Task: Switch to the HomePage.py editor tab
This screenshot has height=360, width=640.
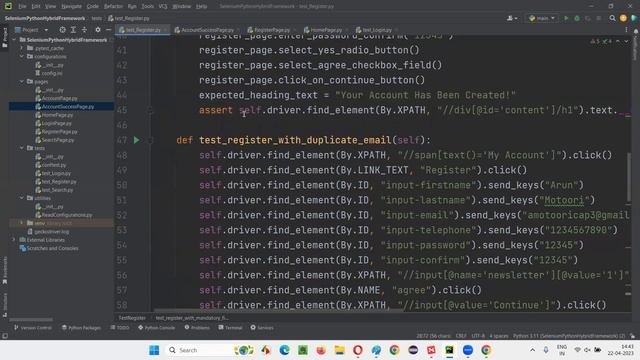Action: point(326,30)
